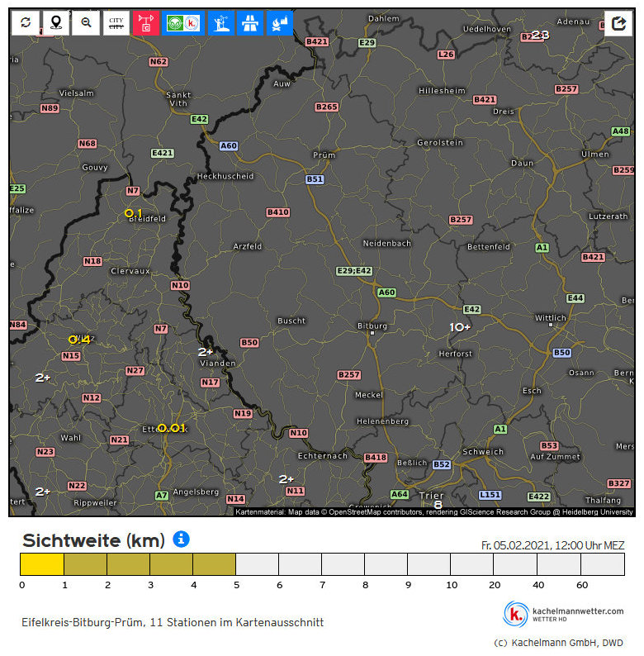Click the olive 4–5 km legend swatch
Image resolution: width=644 pixels, height=656 pixels.
tap(214, 564)
